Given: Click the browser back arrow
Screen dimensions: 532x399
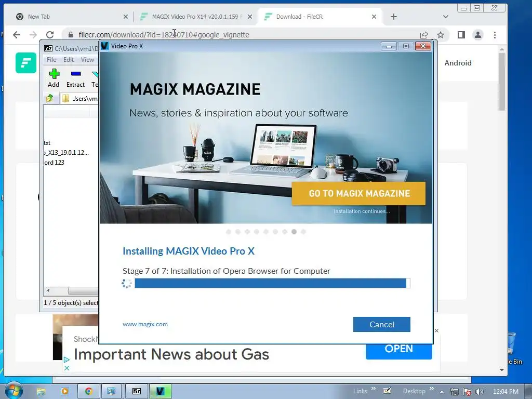Looking at the screenshot, I should (x=17, y=35).
